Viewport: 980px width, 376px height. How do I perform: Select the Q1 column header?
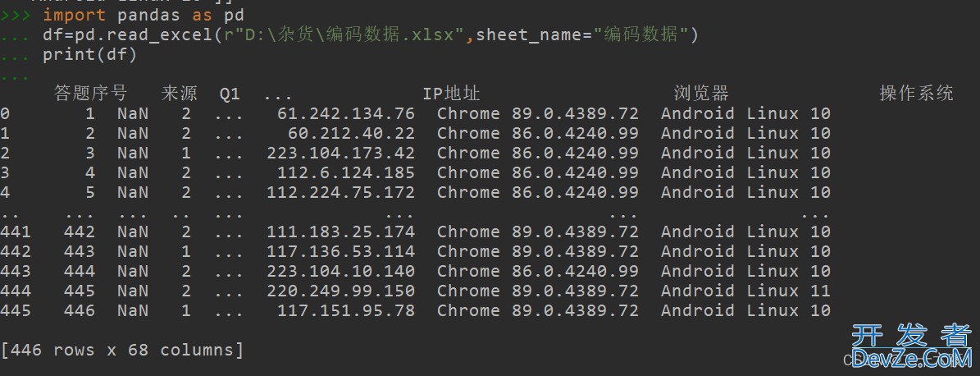230,94
